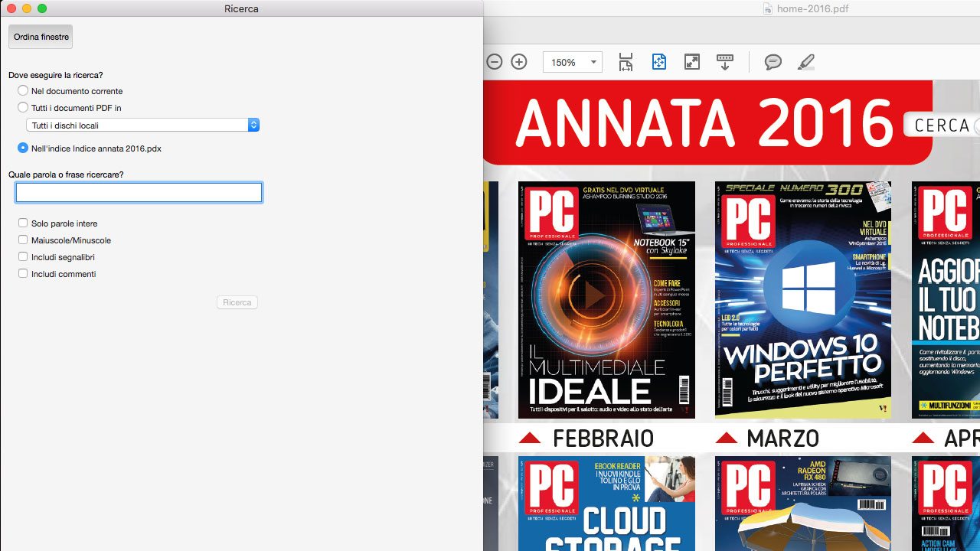Open the Windows 10 Perfetto magazine cover
Screen dimensions: 980x551
(802, 299)
